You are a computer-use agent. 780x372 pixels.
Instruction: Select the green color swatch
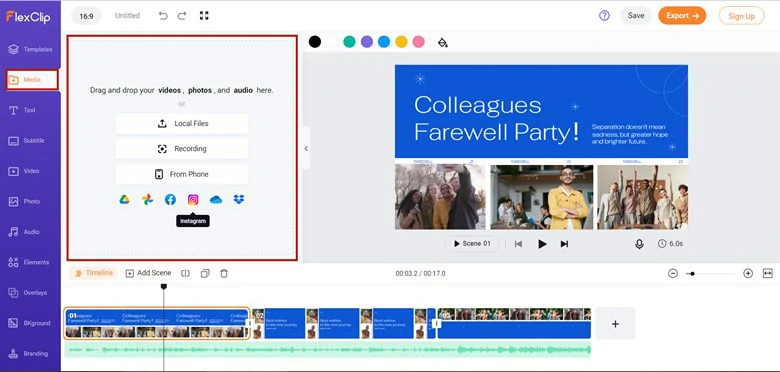coord(349,42)
